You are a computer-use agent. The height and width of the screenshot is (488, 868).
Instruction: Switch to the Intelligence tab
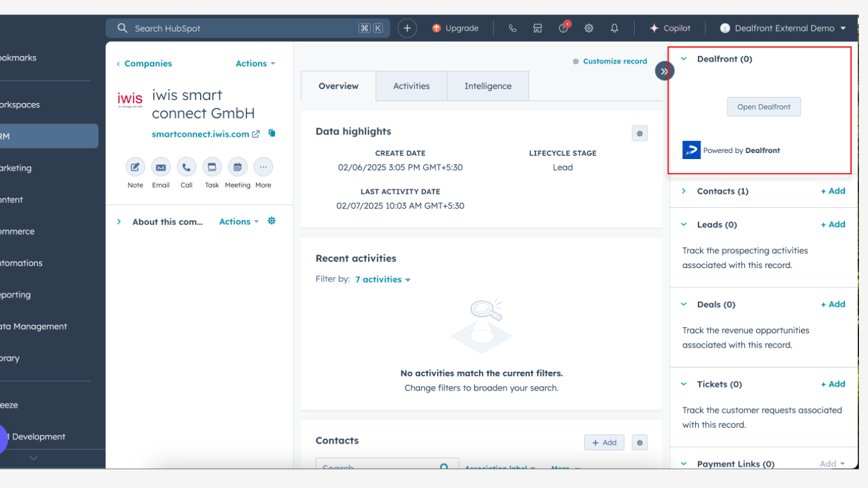[488, 86]
